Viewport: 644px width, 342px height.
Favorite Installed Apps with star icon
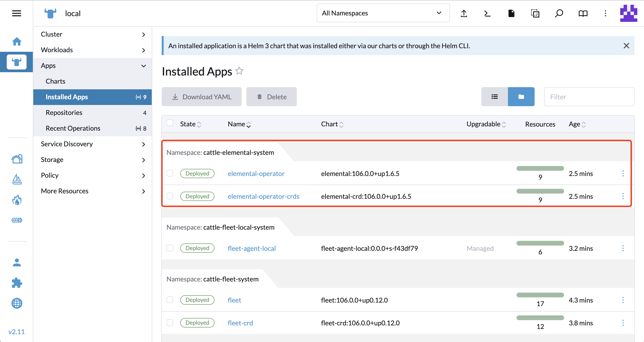[x=239, y=71]
